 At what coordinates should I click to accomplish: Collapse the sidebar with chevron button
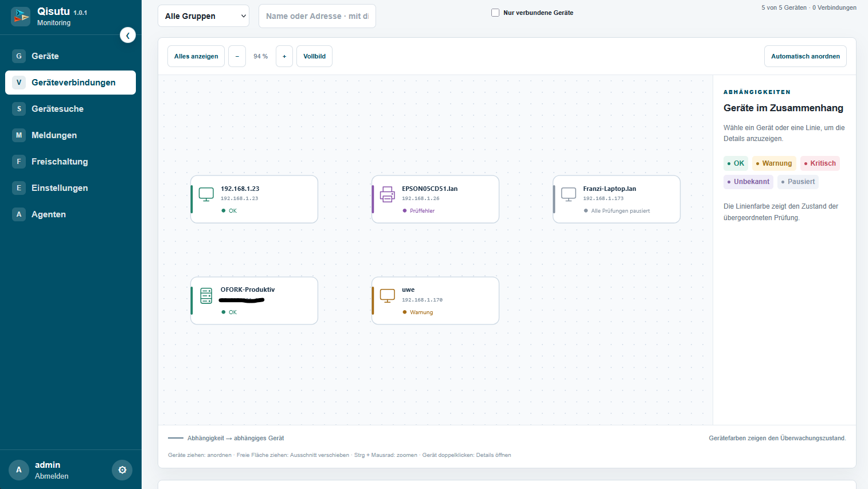point(128,36)
